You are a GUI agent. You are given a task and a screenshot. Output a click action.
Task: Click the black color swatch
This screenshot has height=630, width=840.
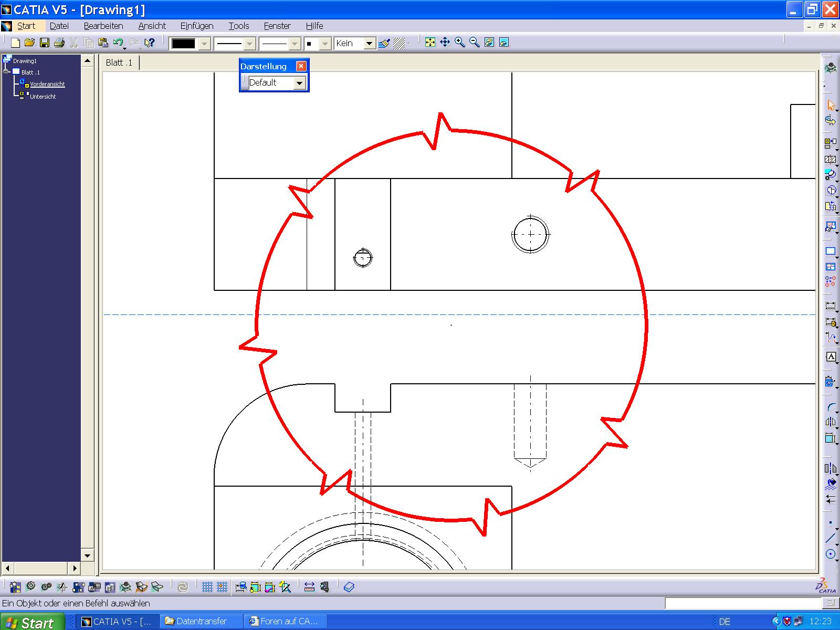[184, 44]
